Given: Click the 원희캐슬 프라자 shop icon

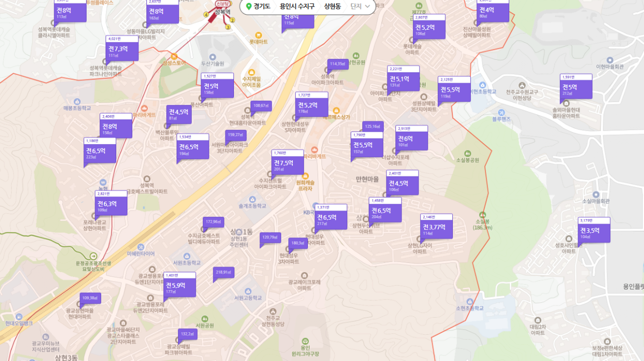Looking at the screenshot, I should click(305, 175).
